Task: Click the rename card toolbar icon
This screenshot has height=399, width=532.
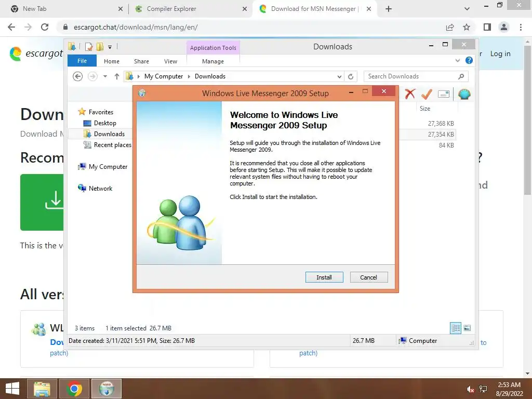Action: point(444,94)
